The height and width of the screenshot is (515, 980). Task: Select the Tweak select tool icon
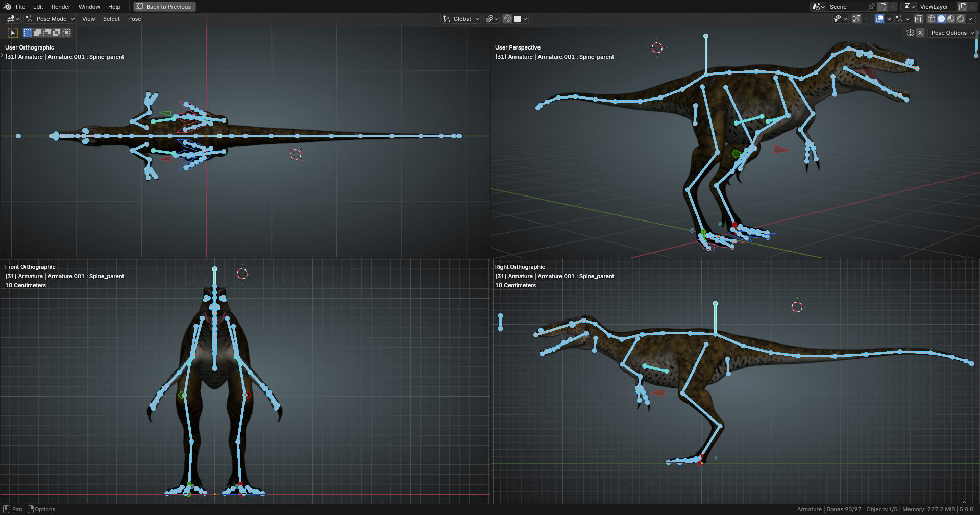(13, 33)
